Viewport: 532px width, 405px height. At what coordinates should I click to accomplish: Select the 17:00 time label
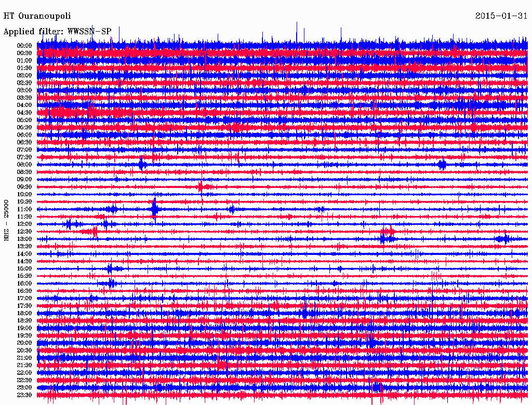pyautogui.click(x=24, y=299)
